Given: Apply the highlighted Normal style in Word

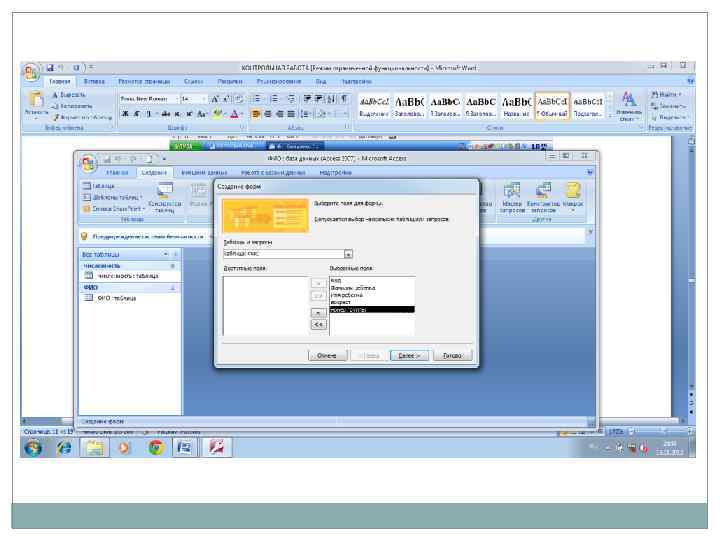Looking at the screenshot, I should (552, 106).
